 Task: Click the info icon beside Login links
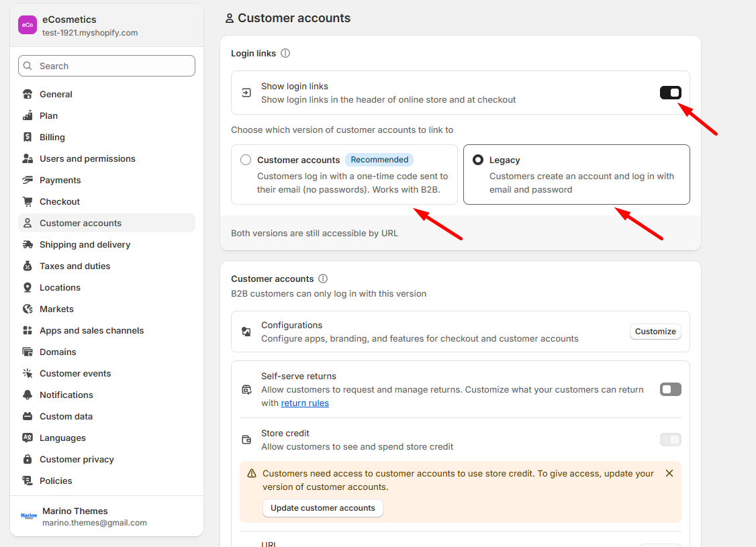tap(285, 53)
